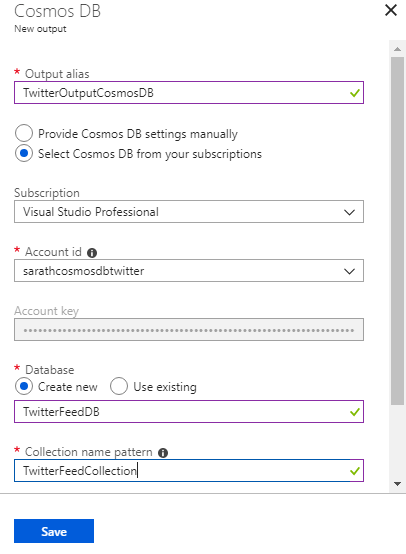
Task: Click the New output subtitle text
Action: [40, 29]
